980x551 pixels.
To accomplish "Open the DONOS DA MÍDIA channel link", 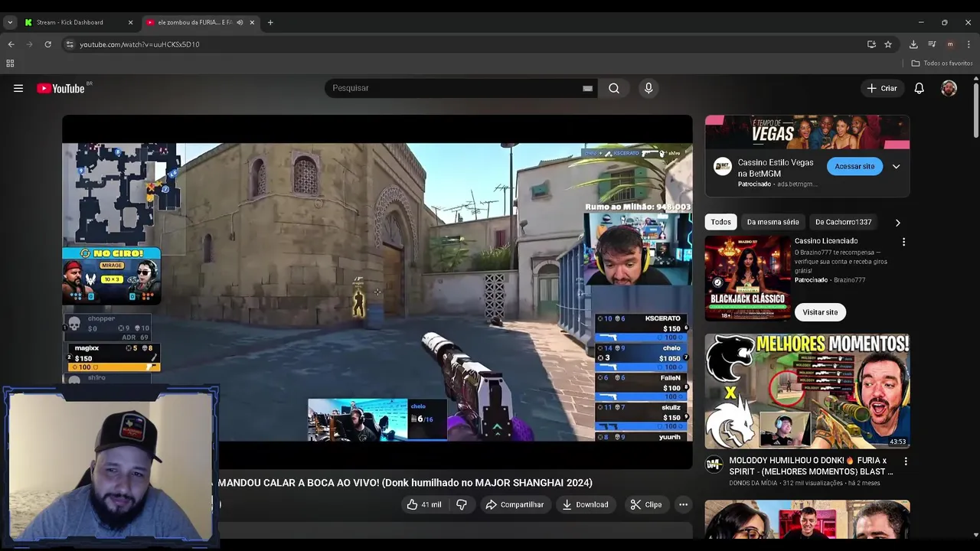I will click(753, 483).
